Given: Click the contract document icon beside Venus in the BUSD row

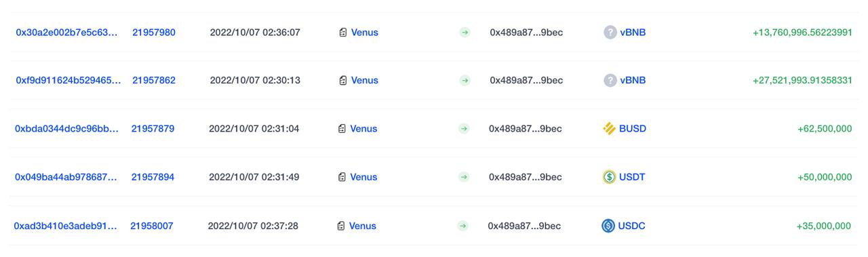Looking at the screenshot, I should pos(342,129).
